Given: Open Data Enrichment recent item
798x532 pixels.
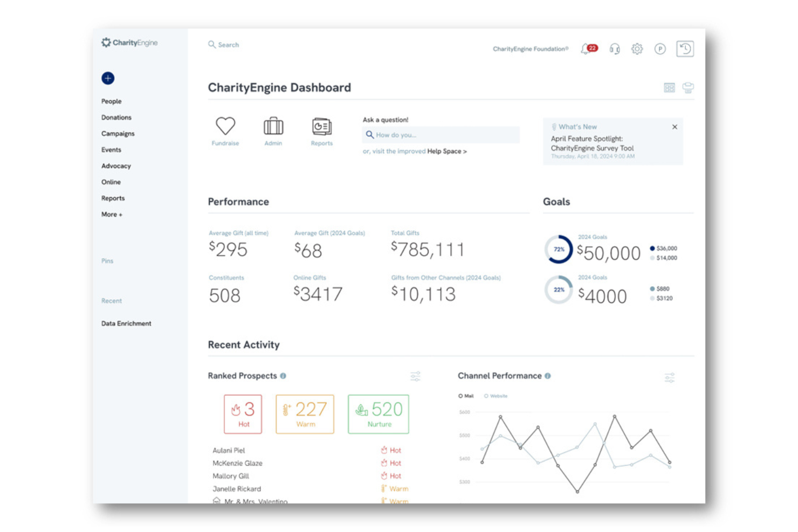Looking at the screenshot, I should (x=126, y=323).
